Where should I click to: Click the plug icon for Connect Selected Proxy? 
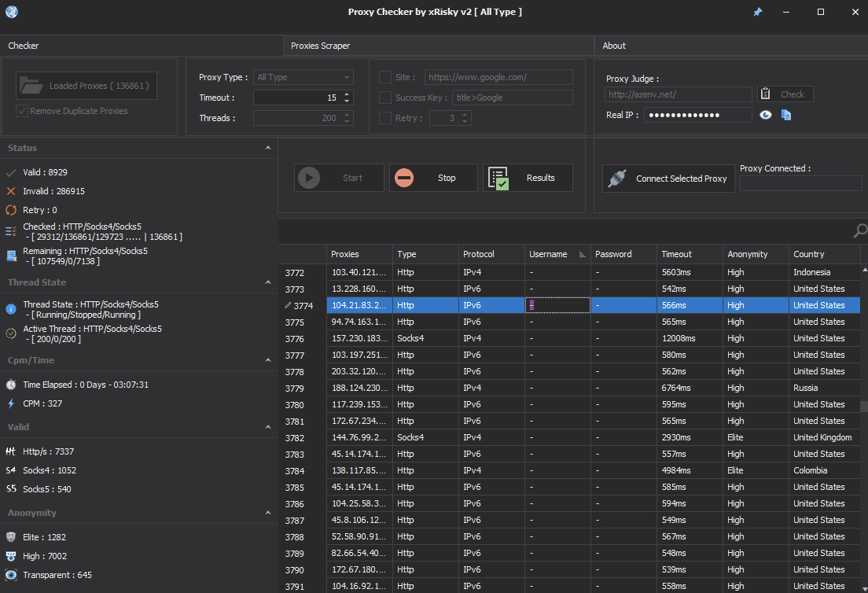[x=617, y=179]
